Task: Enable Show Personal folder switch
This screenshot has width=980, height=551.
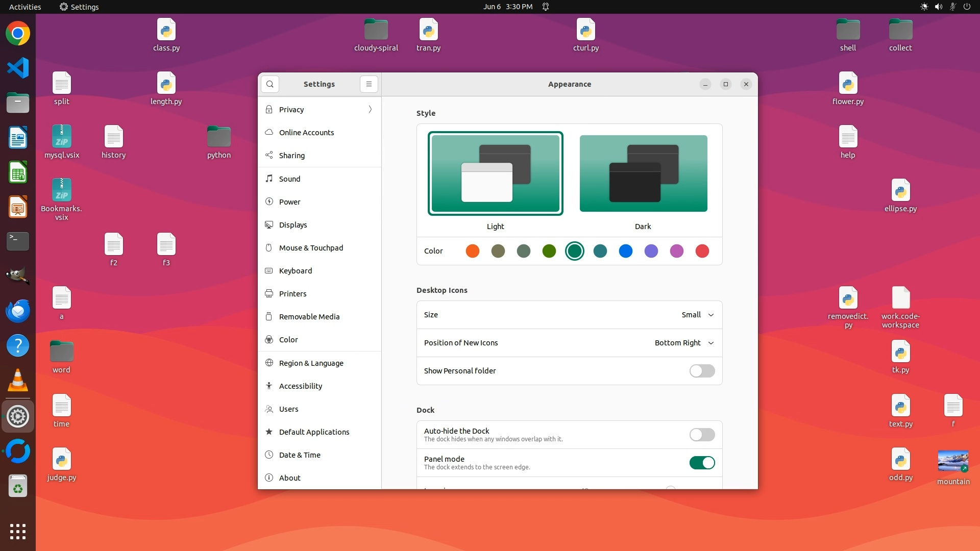Action: [x=702, y=371]
